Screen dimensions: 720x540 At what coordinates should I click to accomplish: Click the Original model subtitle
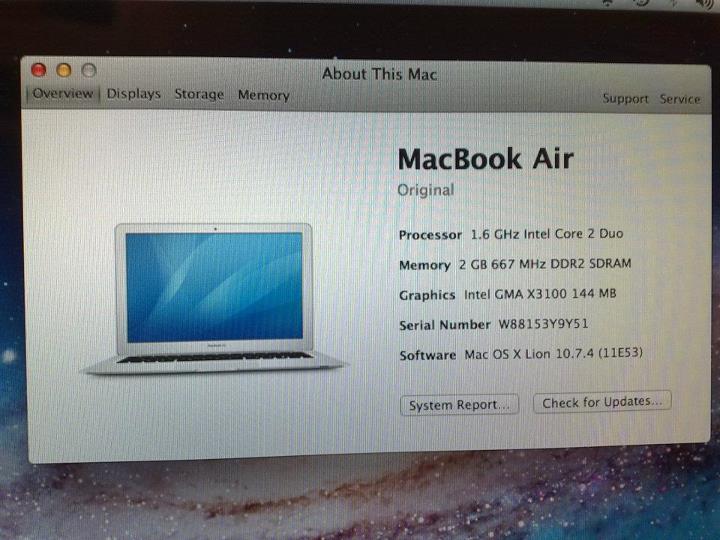pos(426,190)
